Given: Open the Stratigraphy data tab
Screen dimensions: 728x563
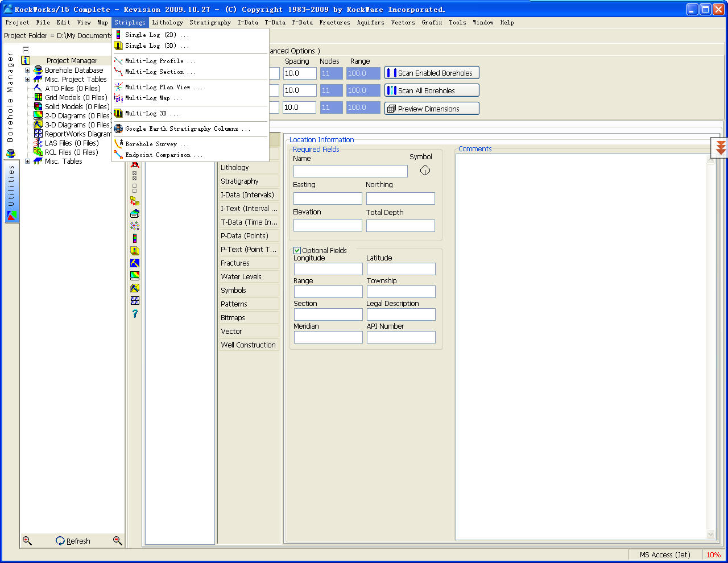Looking at the screenshot, I should click(x=249, y=181).
